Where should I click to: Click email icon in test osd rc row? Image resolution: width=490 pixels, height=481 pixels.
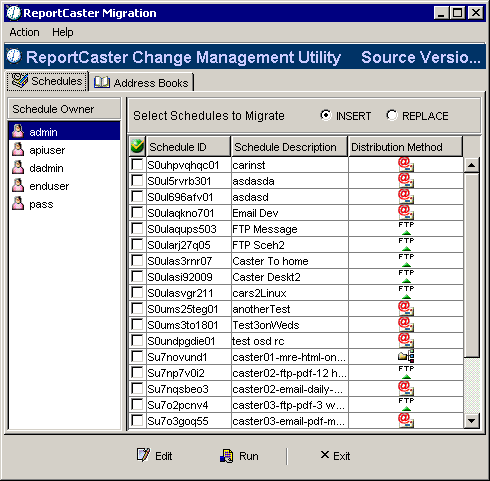(406, 341)
